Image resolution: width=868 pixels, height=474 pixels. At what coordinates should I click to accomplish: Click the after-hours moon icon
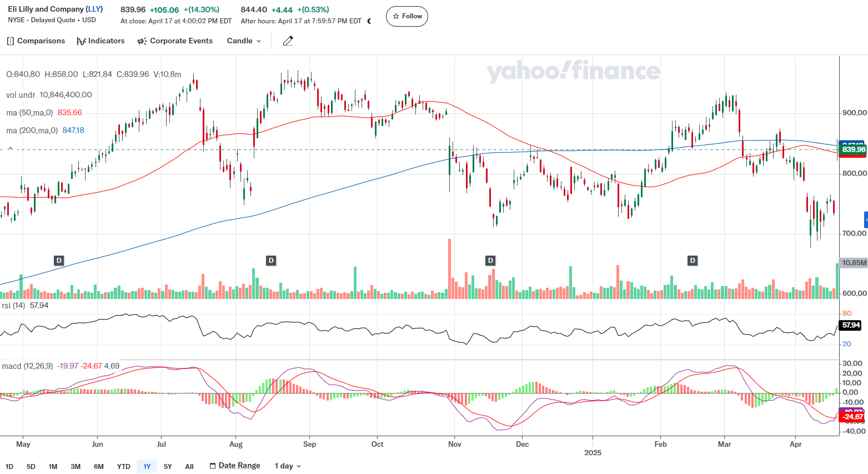pos(369,21)
